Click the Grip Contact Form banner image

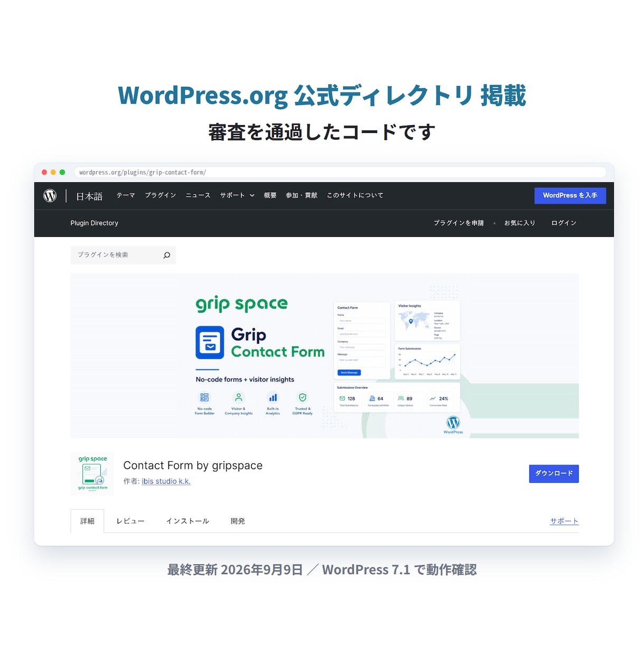[x=325, y=355]
